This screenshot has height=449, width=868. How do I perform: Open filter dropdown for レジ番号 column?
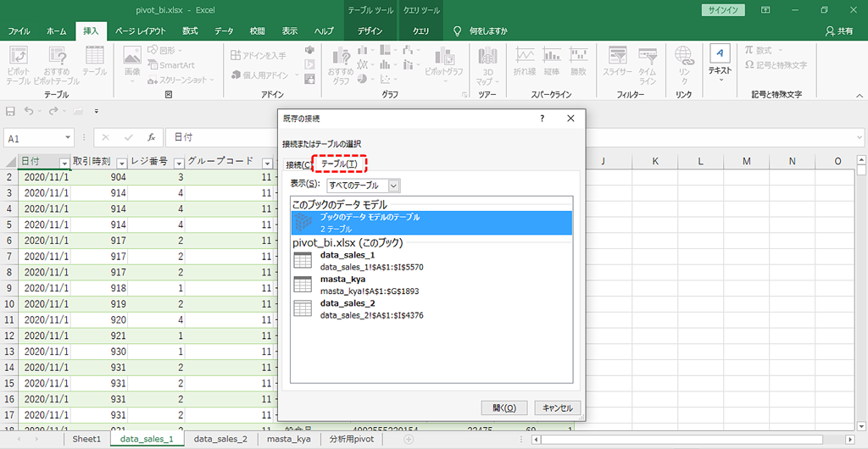click(179, 164)
